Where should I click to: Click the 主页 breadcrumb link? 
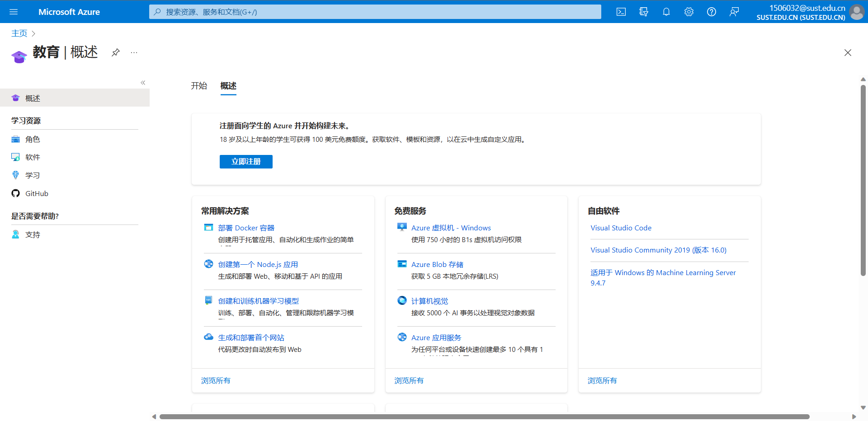pyautogui.click(x=19, y=33)
